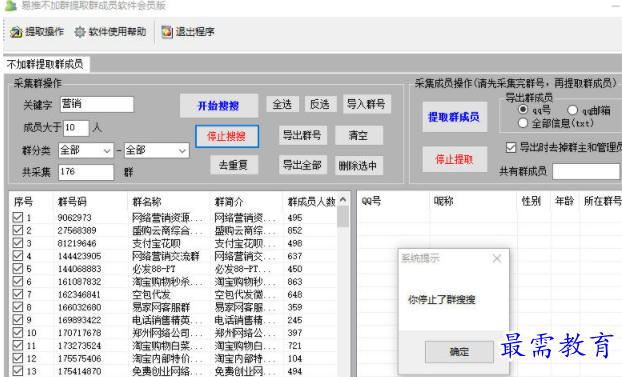Uncheck row 13 group 175414870
This screenshot has width=622, height=377.
click(x=18, y=371)
